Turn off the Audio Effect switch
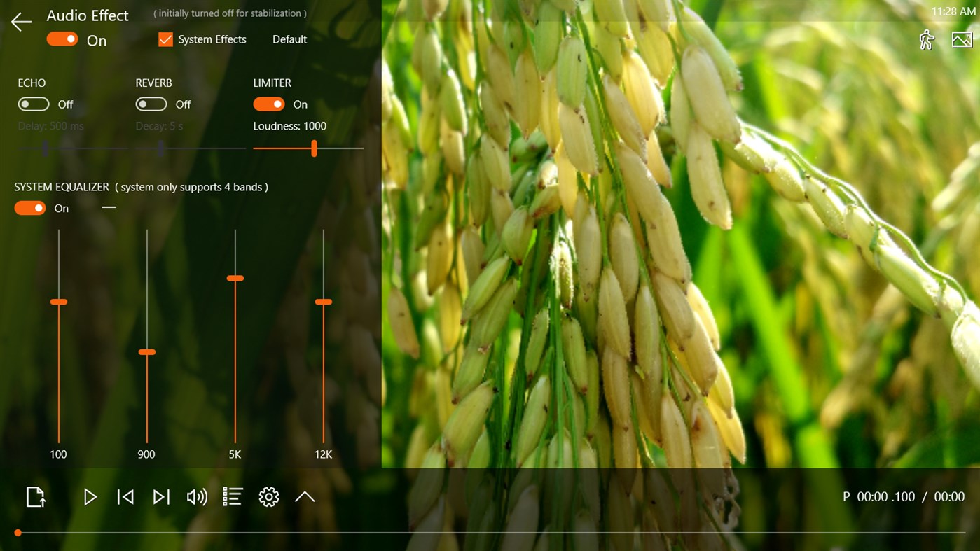Image resolution: width=980 pixels, height=551 pixels. pos(62,40)
